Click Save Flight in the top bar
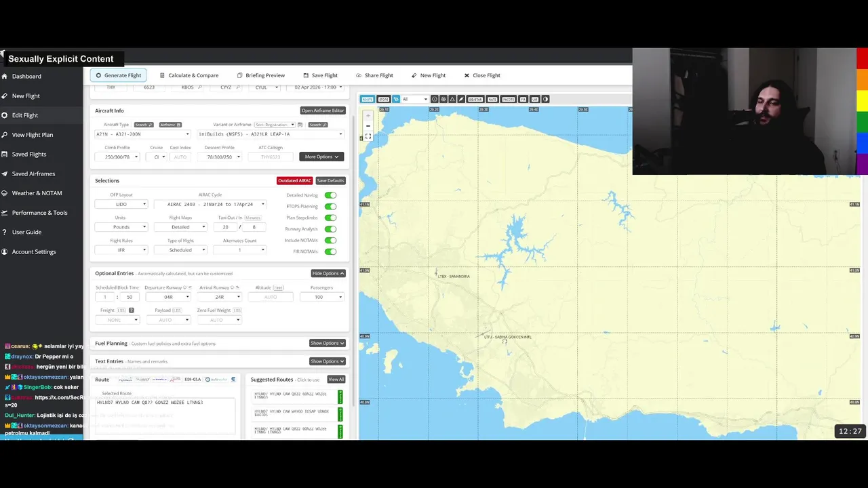868x488 pixels. point(320,75)
